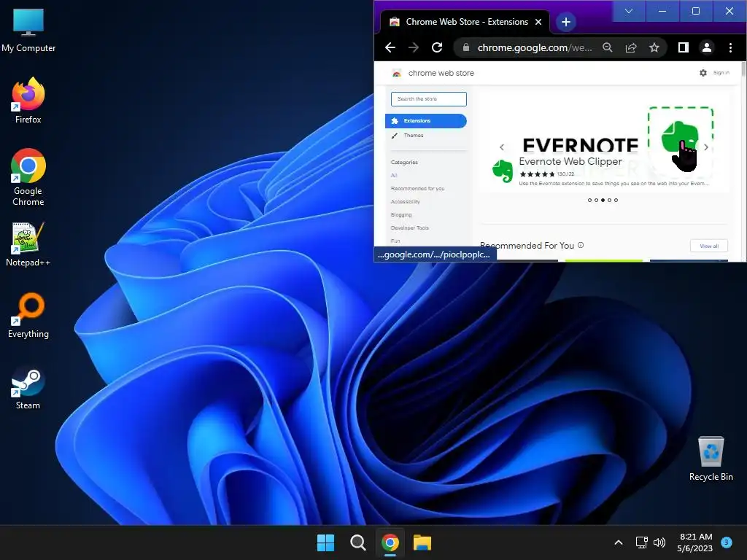Expand the tab search chevron in title bar

(629, 11)
